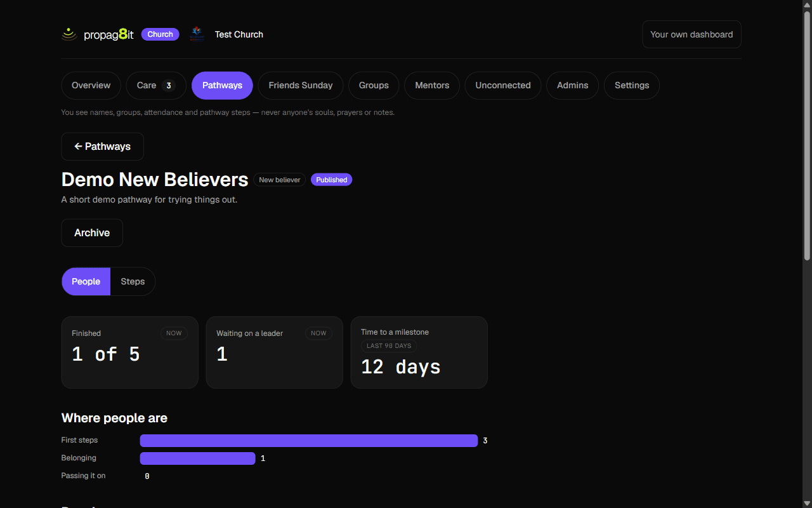
Task: Archive the Demo New Believers pathway
Action: click(x=92, y=233)
